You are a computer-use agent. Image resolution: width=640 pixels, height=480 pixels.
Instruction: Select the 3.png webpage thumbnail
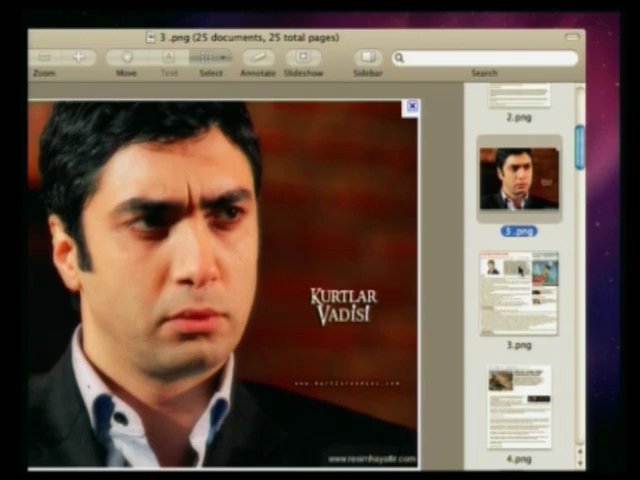(519, 293)
